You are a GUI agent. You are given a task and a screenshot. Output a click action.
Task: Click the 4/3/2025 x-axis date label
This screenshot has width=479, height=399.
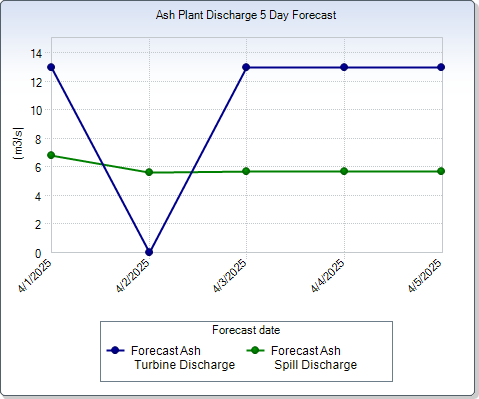[230, 276]
